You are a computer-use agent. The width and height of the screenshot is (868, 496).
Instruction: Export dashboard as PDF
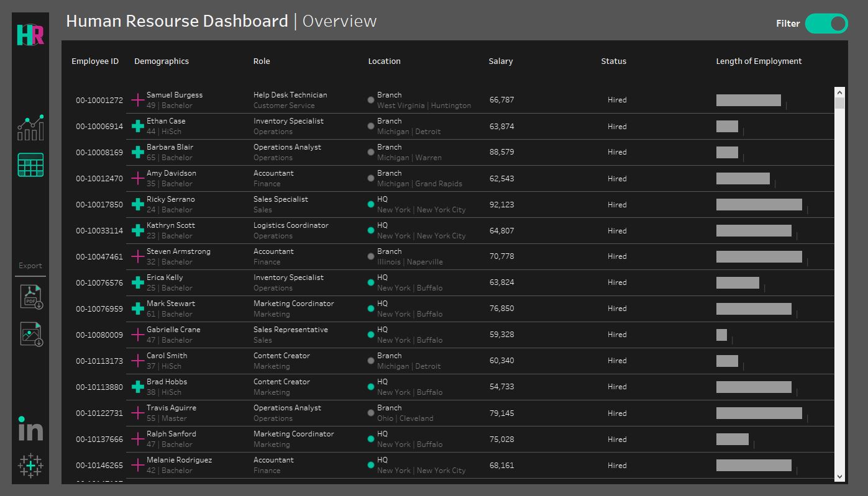click(x=30, y=297)
